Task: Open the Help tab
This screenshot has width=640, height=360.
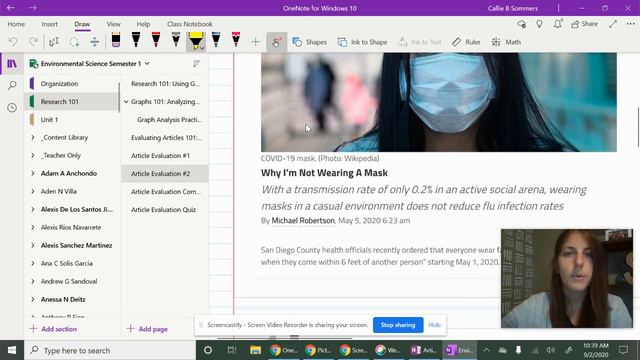Action: click(x=143, y=24)
